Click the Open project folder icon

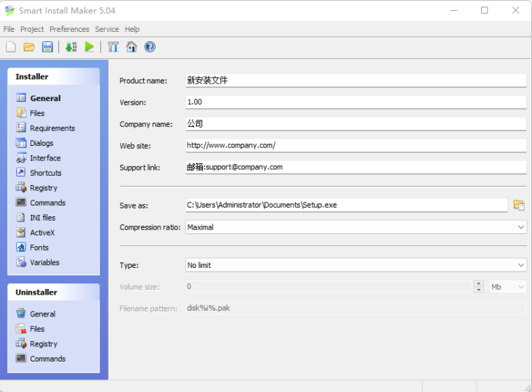coord(29,47)
